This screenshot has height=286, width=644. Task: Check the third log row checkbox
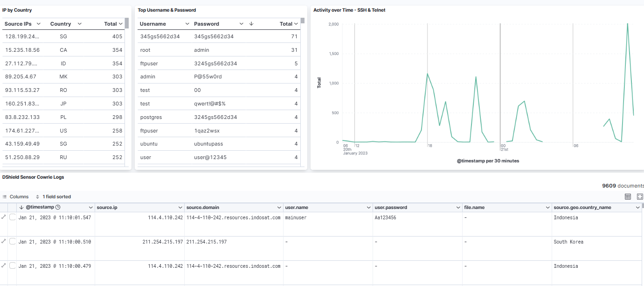coord(13,266)
